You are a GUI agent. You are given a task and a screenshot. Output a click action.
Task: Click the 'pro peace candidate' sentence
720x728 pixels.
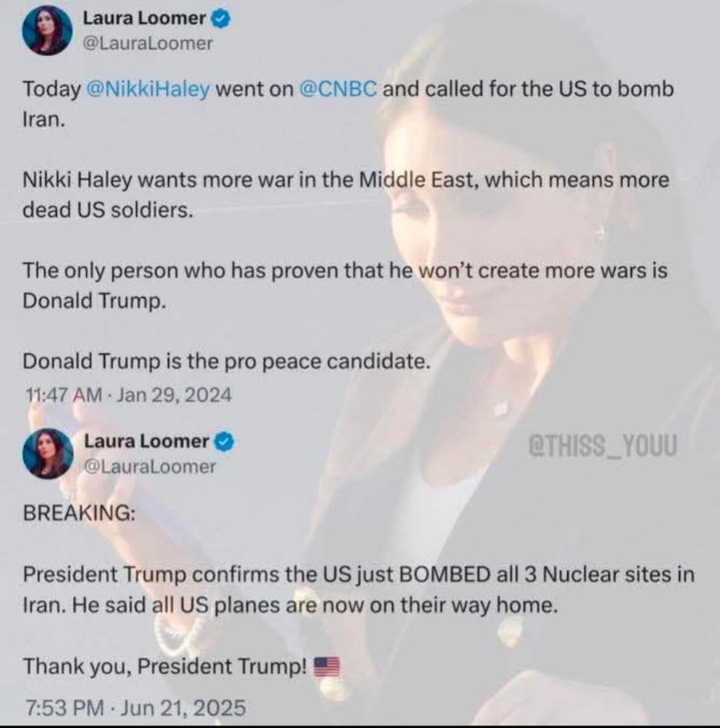coord(226,362)
